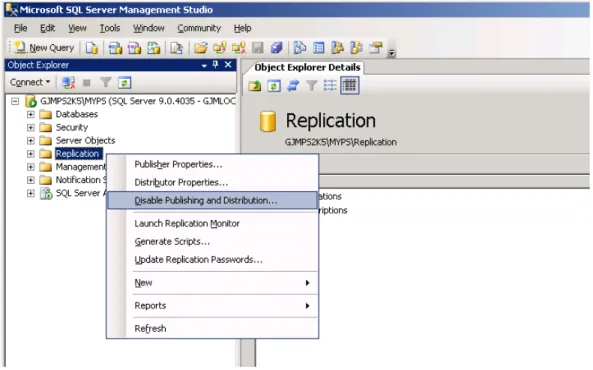Choose Distributor Properties from context menu
Image resolution: width=593 pixels, height=370 pixels.
coord(213,182)
